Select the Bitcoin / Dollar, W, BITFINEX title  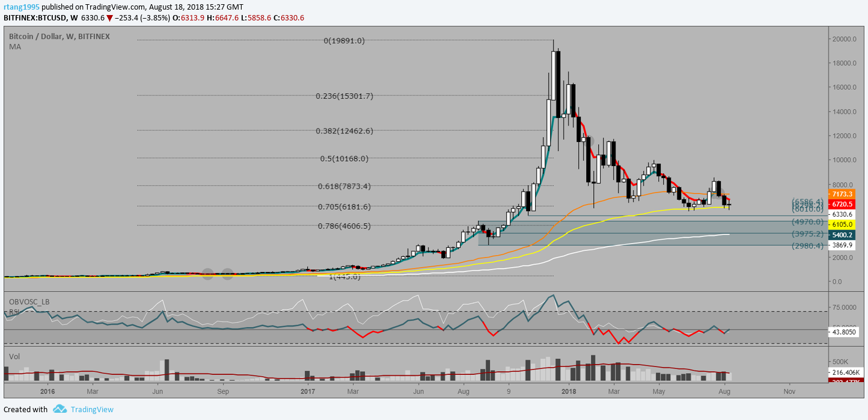60,36
